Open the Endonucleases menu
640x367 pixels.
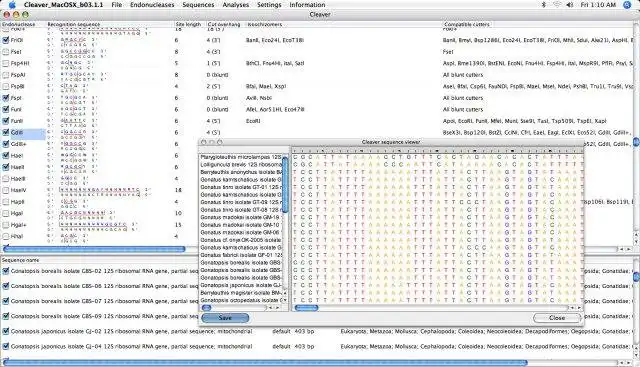pos(152,5)
